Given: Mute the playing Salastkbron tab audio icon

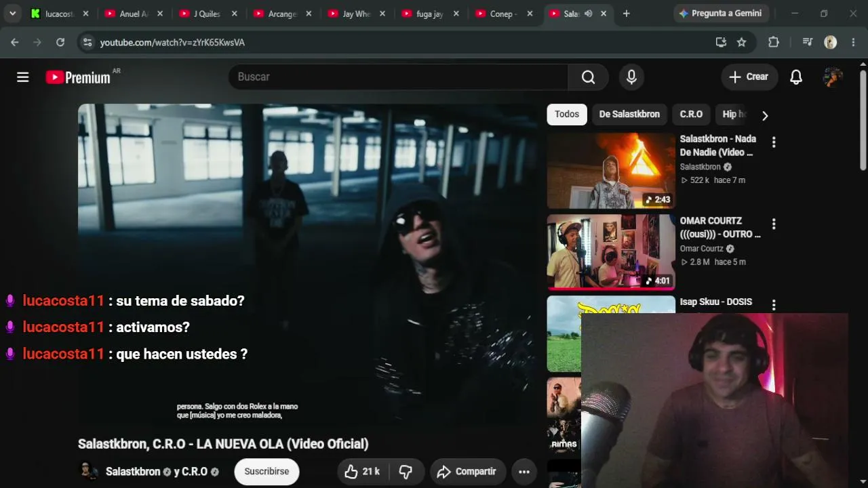Looking at the screenshot, I should click(588, 14).
